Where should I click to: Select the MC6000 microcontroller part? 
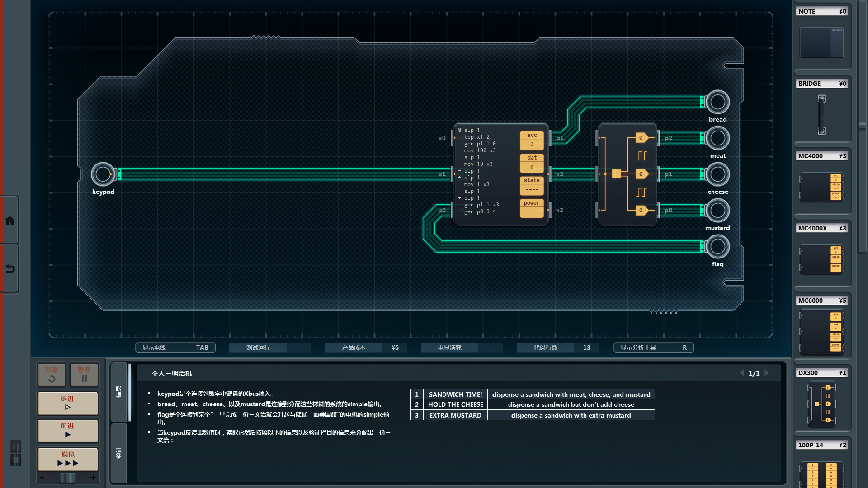[821, 332]
